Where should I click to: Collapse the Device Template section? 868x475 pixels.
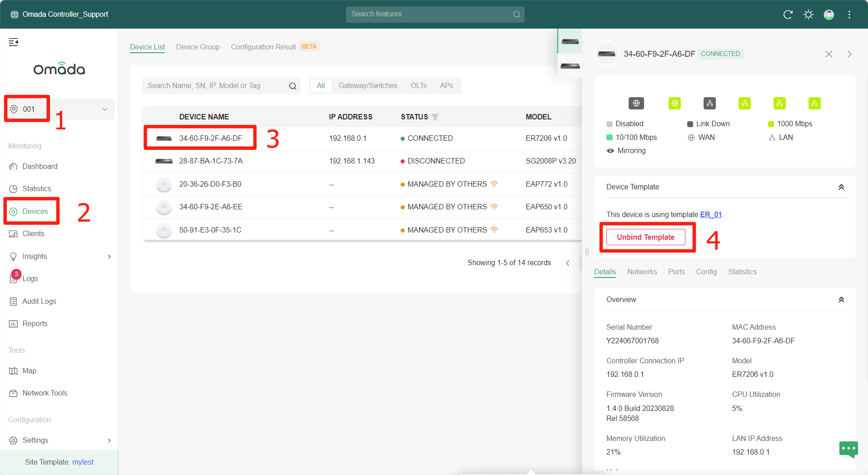pos(841,187)
